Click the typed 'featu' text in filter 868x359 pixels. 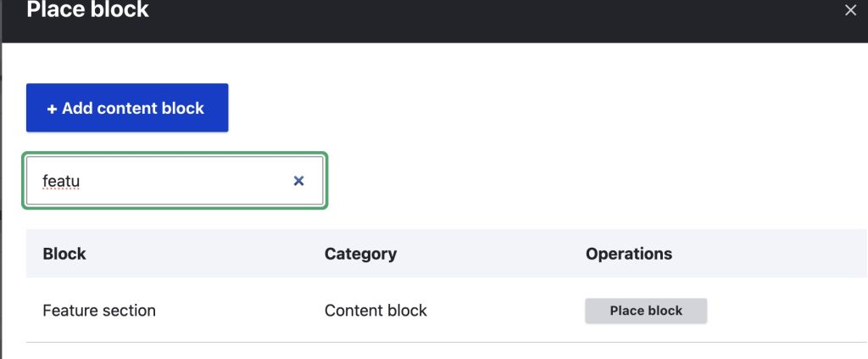(x=61, y=181)
